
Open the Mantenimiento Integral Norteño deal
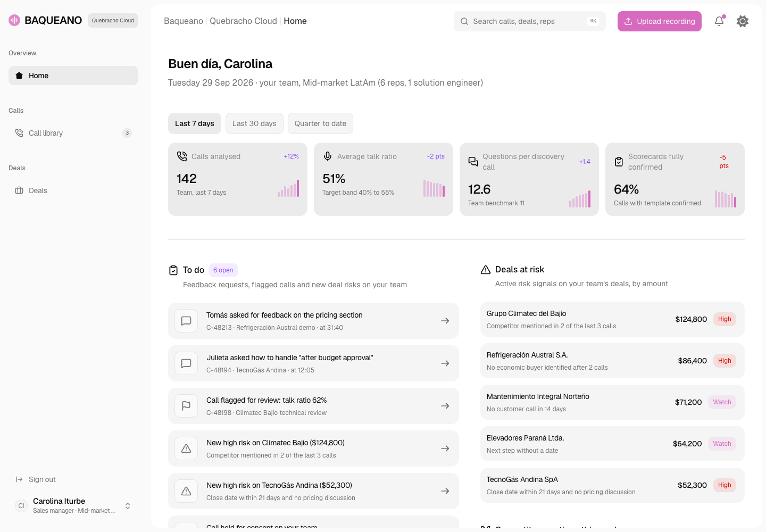pos(612,402)
